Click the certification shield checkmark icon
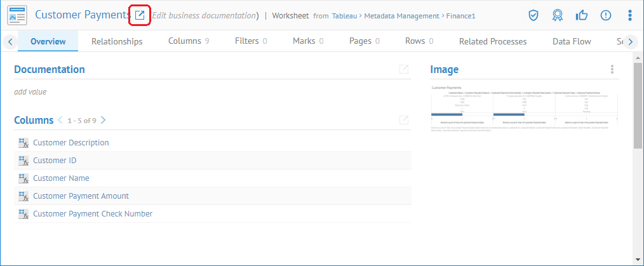This screenshot has height=266, width=644. tap(533, 15)
